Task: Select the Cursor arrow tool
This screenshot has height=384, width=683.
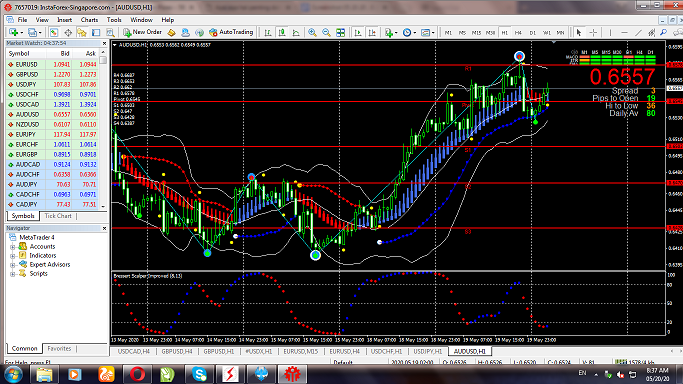Action: click(579, 32)
